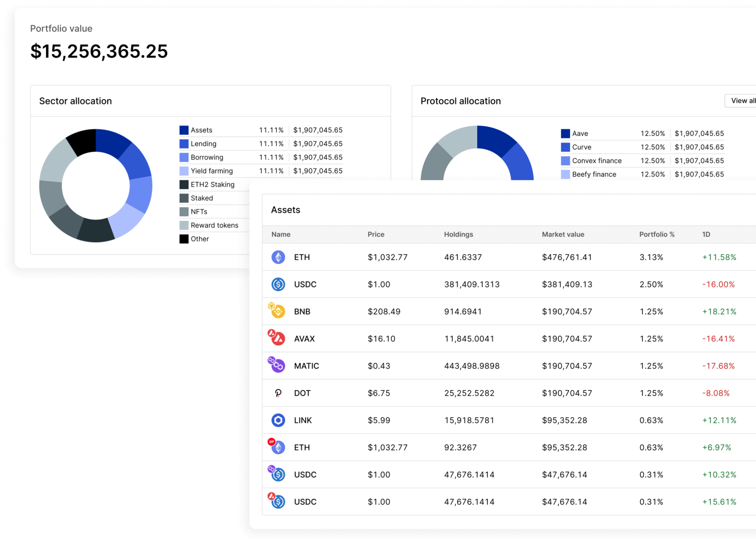Click the Reward tokens legend swatch
Viewport: 756px width, 544px height.
[184, 225]
